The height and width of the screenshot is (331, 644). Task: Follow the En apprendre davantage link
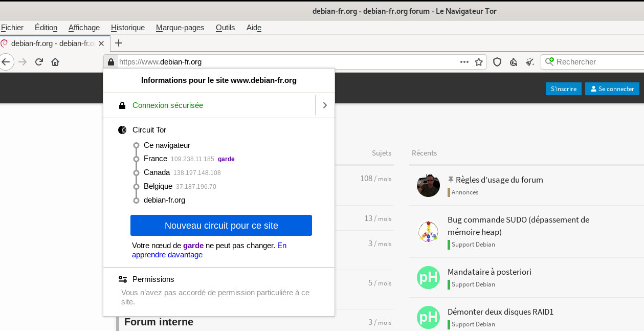click(167, 255)
